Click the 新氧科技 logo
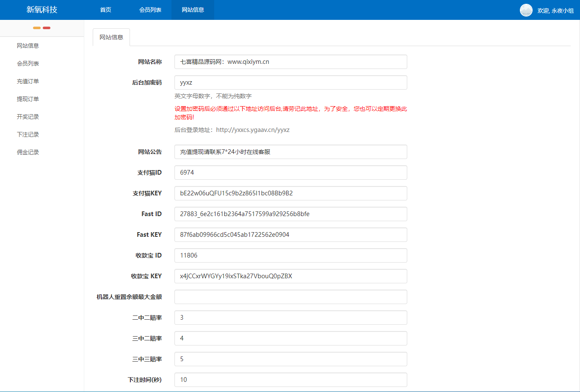The width and height of the screenshot is (580, 392). point(40,9)
